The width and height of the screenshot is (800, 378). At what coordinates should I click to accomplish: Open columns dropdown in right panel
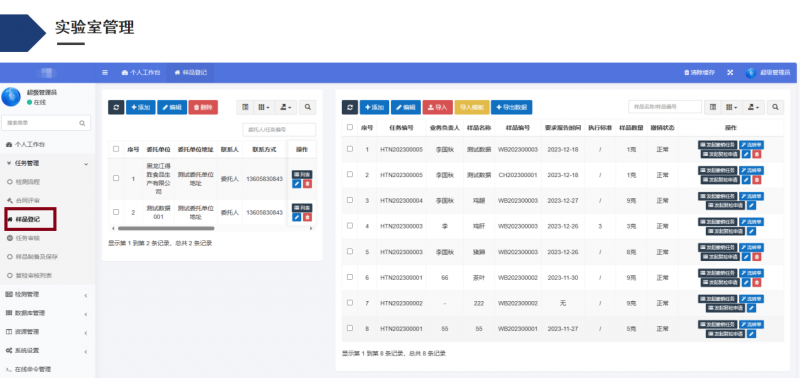732,107
